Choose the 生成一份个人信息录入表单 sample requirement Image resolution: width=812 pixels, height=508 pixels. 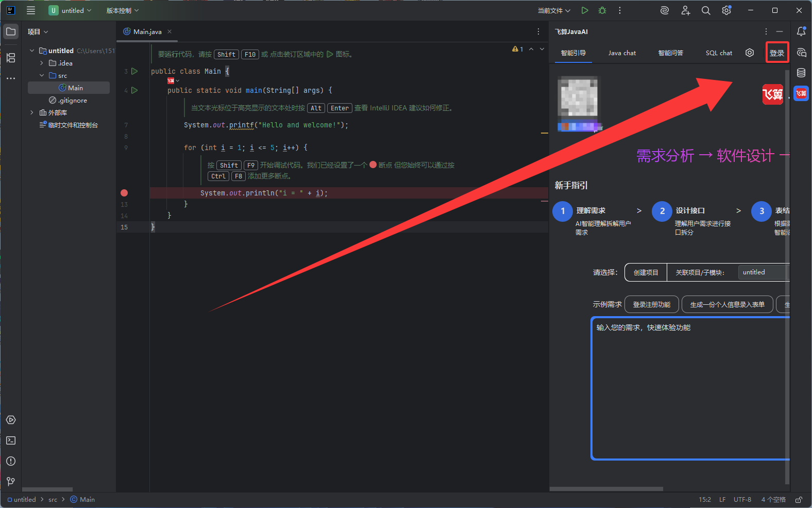[728, 304]
